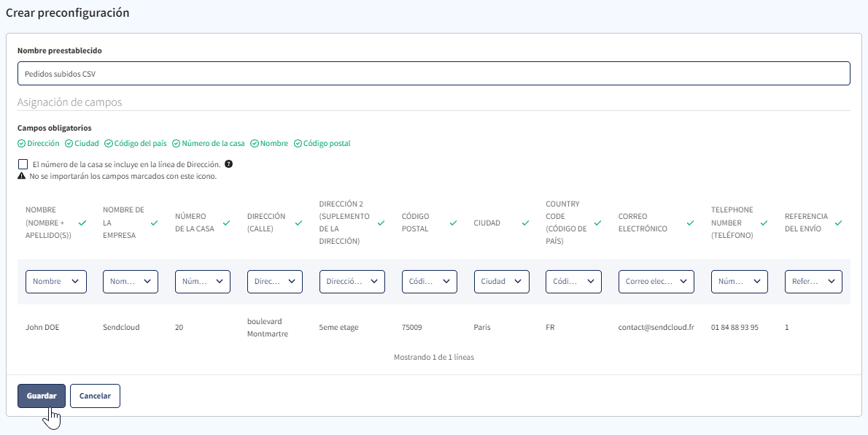Click the help question mark icon

[228, 164]
